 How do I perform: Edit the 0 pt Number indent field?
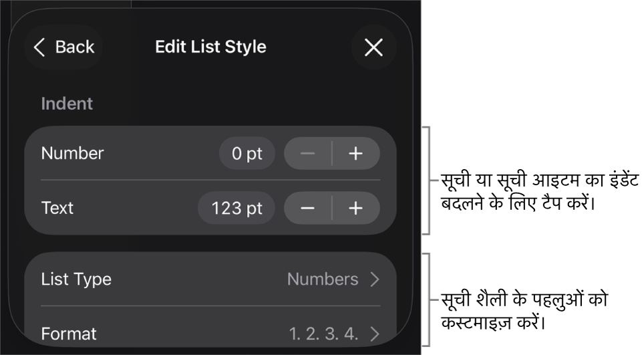(x=247, y=154)
